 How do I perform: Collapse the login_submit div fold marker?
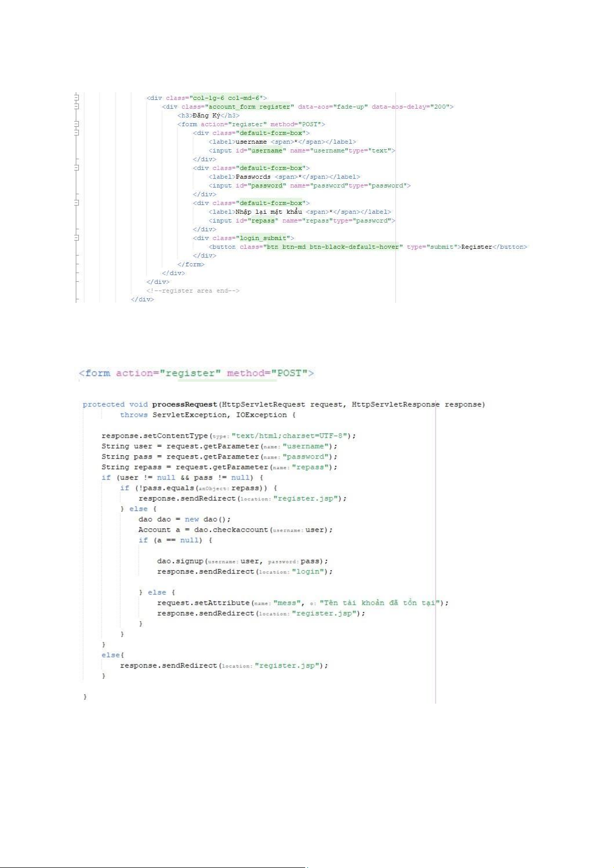tap(76, 238)
